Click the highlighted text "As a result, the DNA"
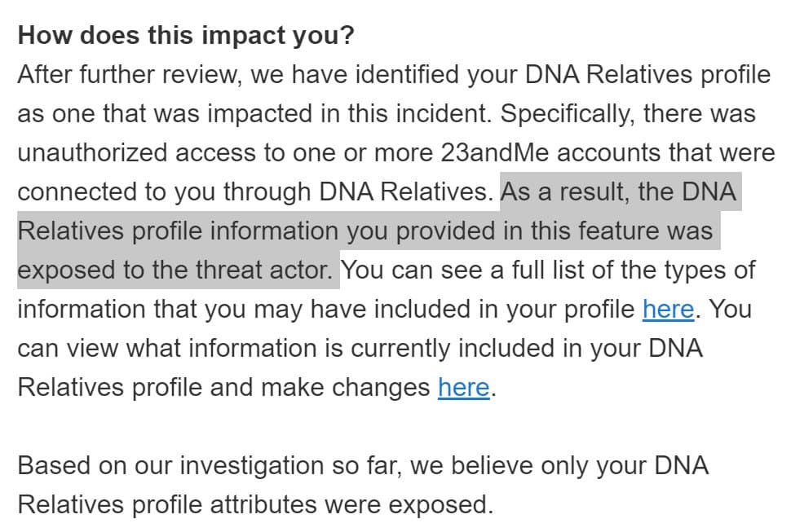The width and height of the screenshot is (791, 532). click(619, 192)
